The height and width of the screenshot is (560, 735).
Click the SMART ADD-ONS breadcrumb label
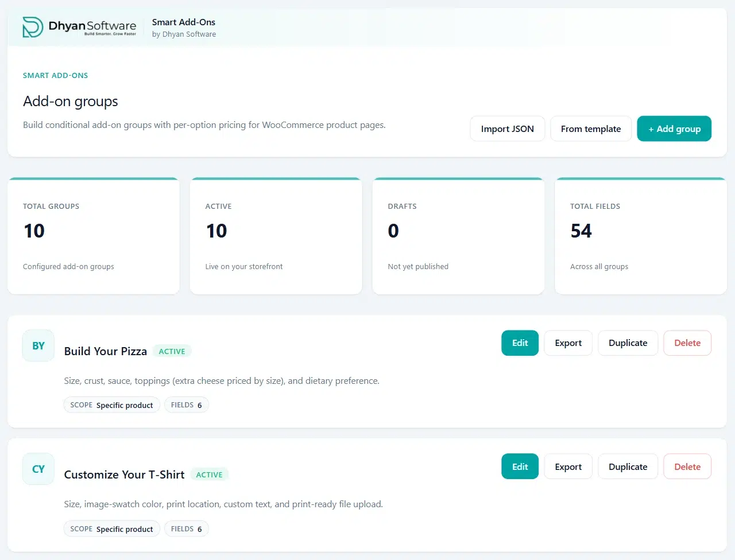56,75
